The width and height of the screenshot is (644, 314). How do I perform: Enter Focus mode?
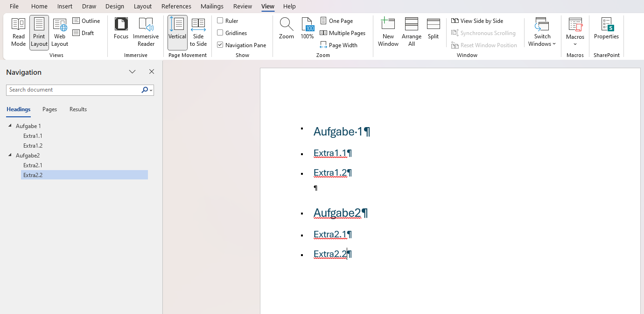point(121,32)
